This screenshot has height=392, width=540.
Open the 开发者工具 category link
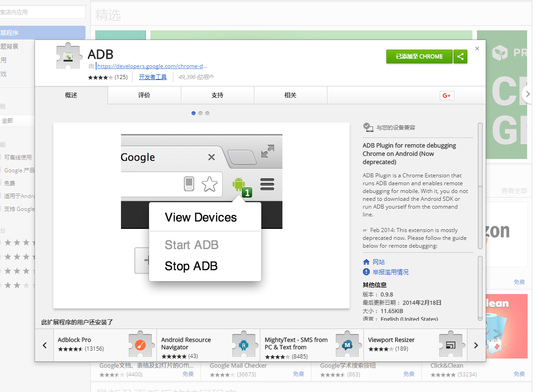[153, 77]
